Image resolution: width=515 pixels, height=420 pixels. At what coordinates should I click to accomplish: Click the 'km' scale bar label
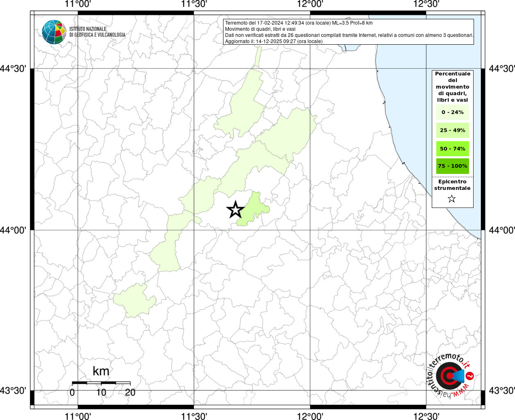(x=101, y=371)
